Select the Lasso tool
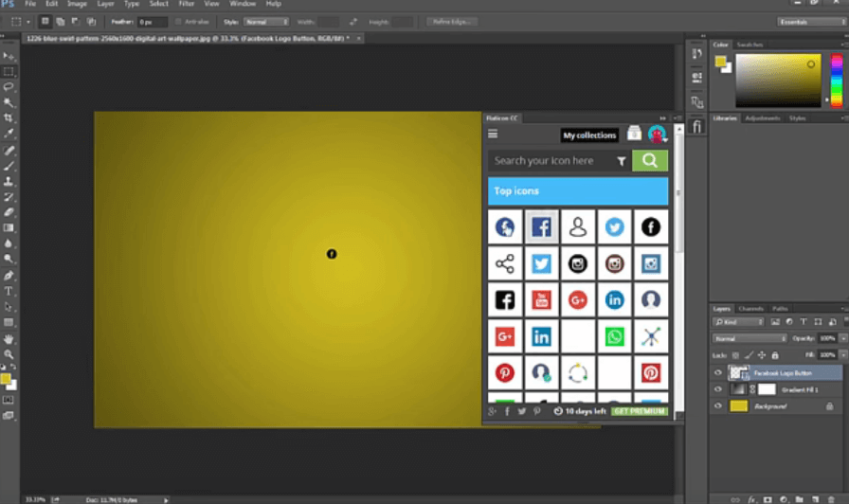The image size is (849, 504). pyautogui.click(x=9, y=87)
